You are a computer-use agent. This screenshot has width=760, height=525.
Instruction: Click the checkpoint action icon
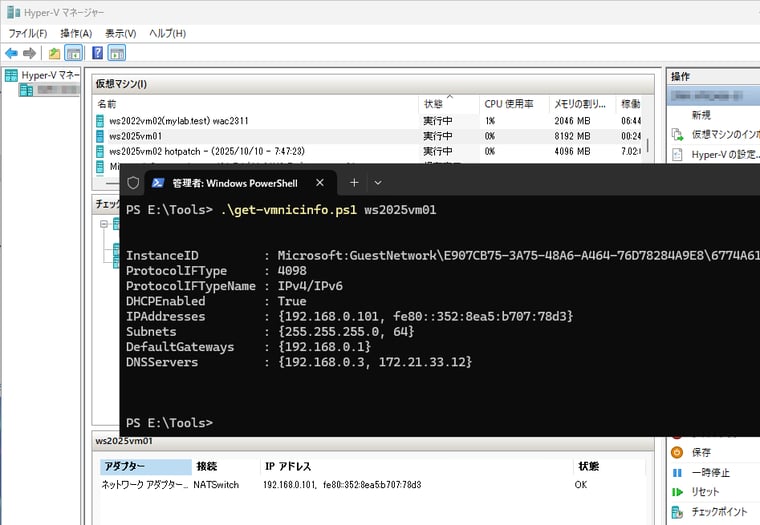[x=677, y=511]
